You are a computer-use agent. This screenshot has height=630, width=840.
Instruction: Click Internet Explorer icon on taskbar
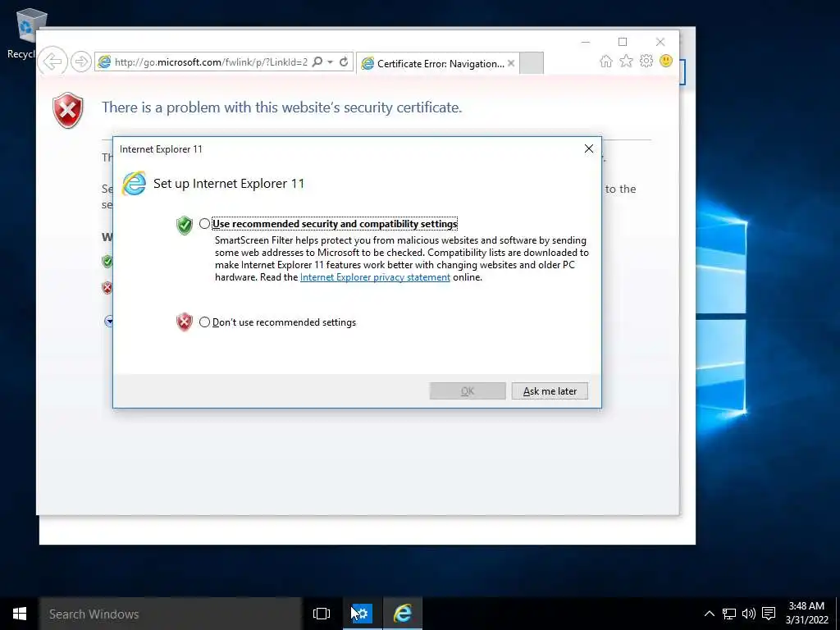[402, 614]
